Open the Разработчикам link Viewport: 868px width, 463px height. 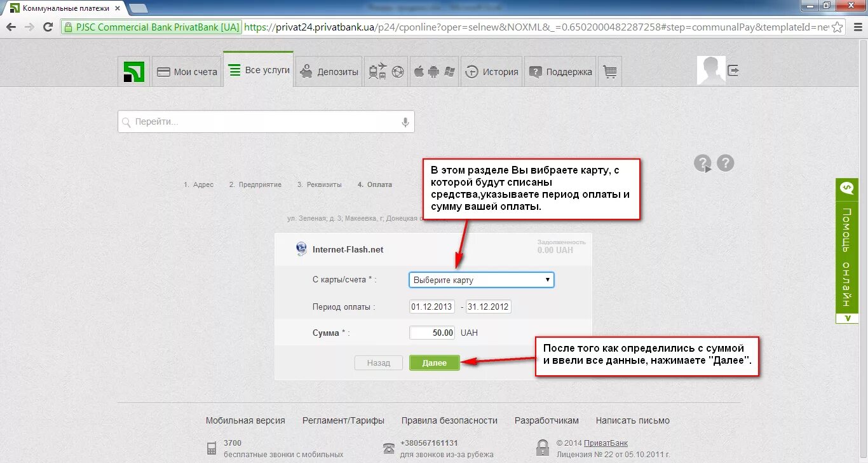(546, 420)
